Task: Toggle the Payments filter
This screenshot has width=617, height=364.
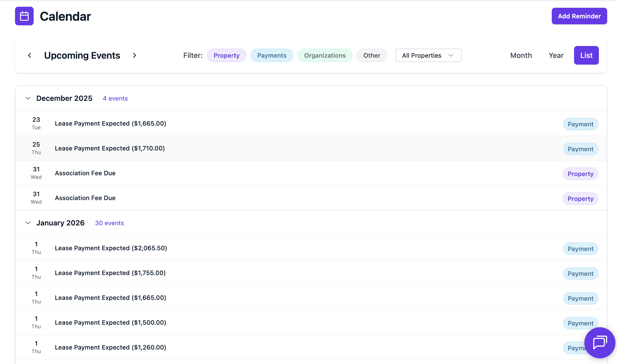Action: 272,55
